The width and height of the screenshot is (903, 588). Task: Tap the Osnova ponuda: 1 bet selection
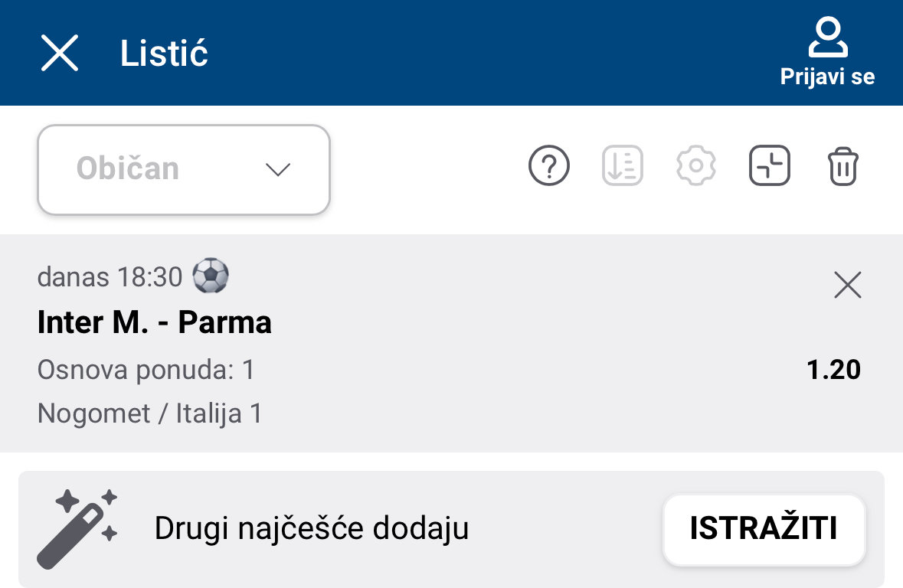[x=146, y=371]
